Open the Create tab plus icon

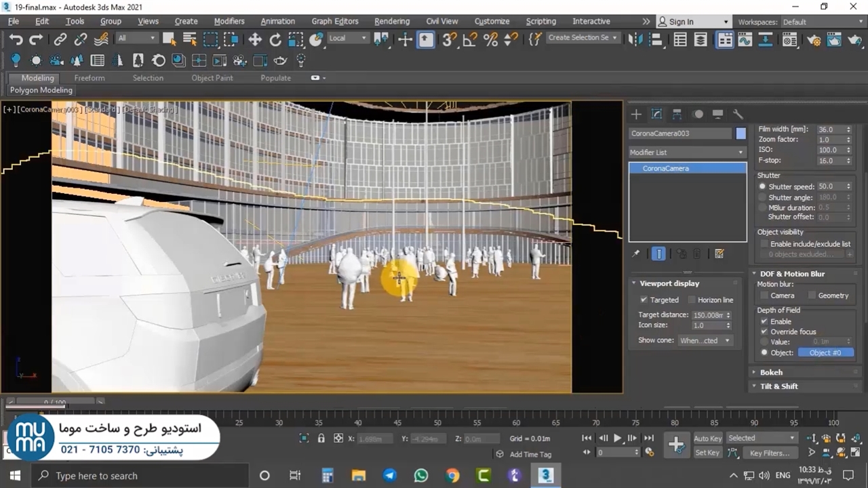636,114
